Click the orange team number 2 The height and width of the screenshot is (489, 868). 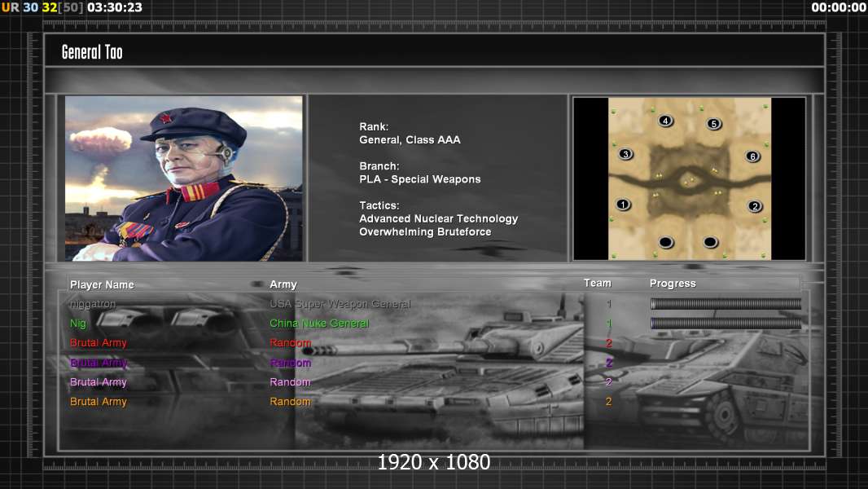609,402
